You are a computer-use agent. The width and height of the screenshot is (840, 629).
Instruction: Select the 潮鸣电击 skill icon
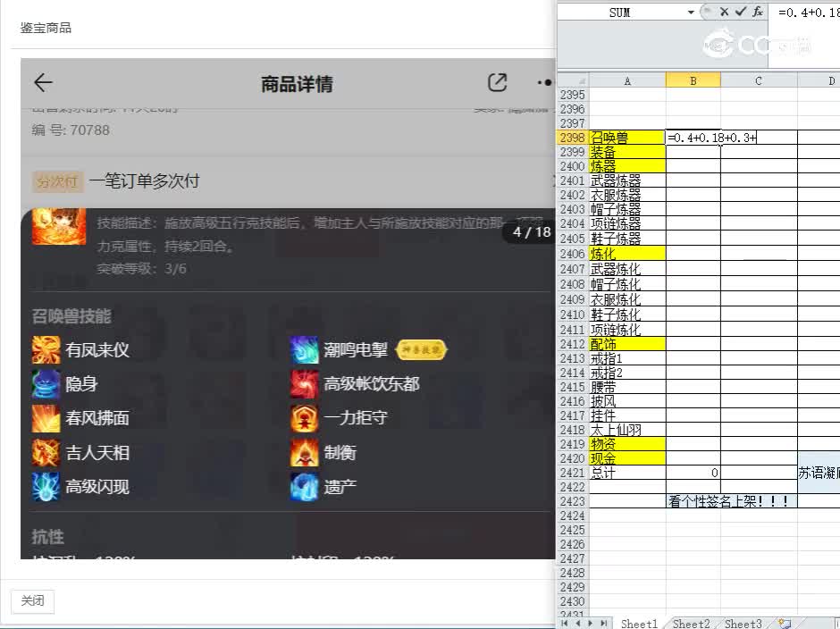pos(302,349)
